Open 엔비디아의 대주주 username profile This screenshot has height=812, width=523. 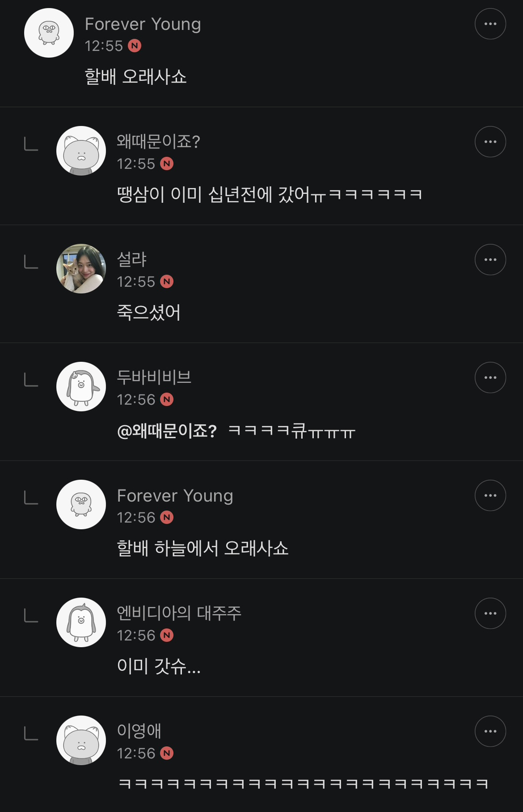[x=179, y=613]
